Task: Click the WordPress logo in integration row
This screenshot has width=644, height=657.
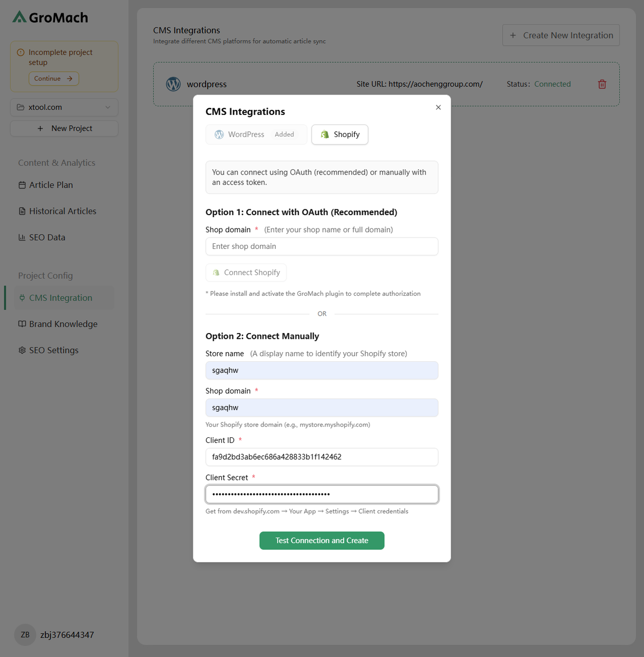Action: (x=174, y=84)
